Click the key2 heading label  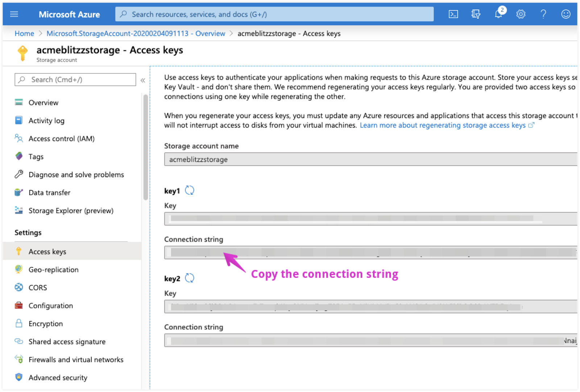point(172,279)
